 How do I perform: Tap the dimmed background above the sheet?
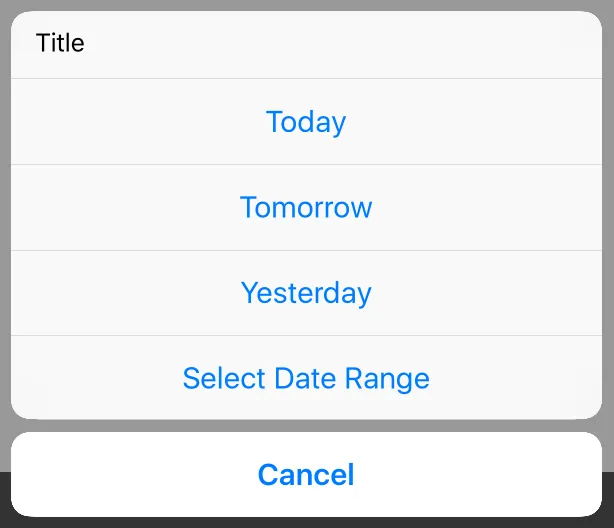click(x=306, y=5)
